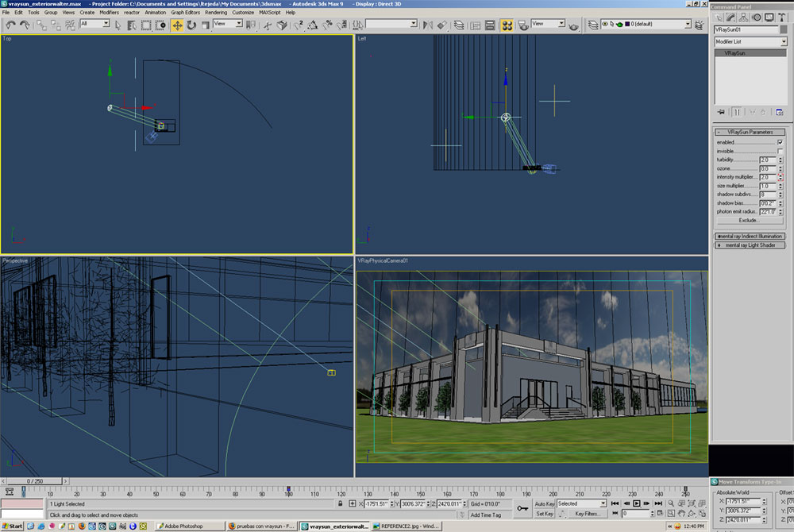The width and height of the screenshot is (794, 532).
Task: Click the Go to Start playback button
Action: pyautogui.click(x=615, y=503)
